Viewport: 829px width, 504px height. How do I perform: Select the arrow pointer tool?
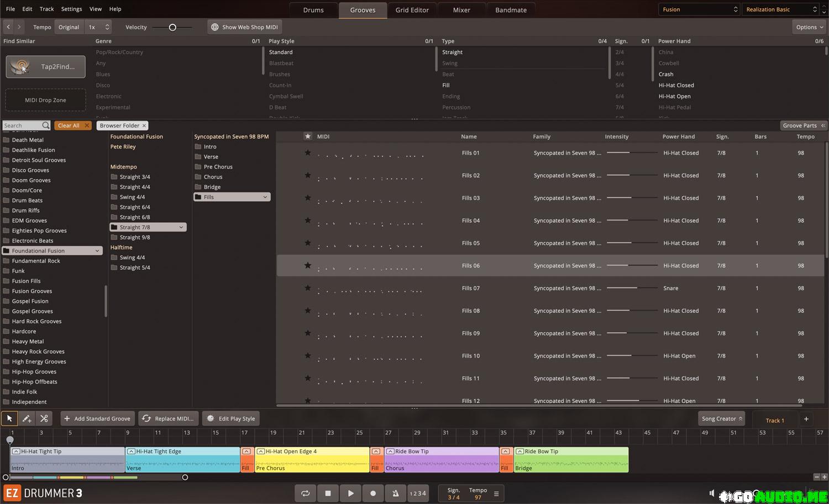click(9, 418)
